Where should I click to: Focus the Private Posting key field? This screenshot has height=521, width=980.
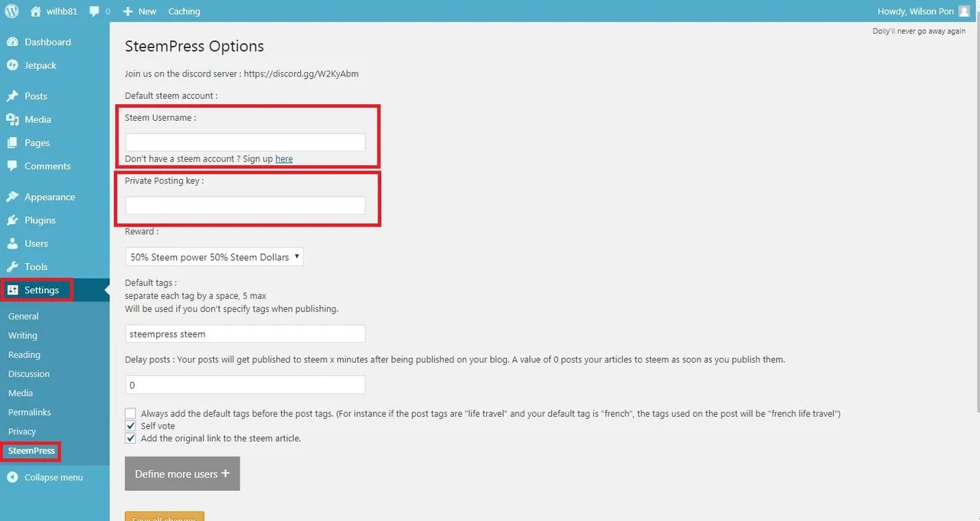245,205
